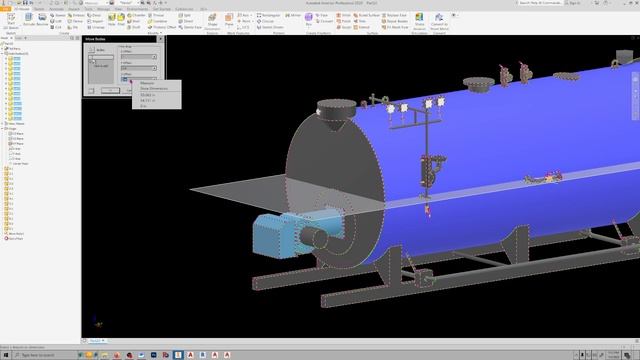The height and width of the screenshot is (360, 640).
Task: Expand the View: Master node
Action: 2,124
